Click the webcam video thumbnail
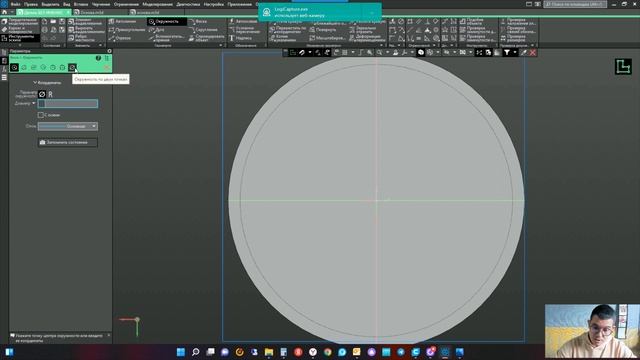The height and width of the screenshot is (360, 640). (x=592, y=331)
